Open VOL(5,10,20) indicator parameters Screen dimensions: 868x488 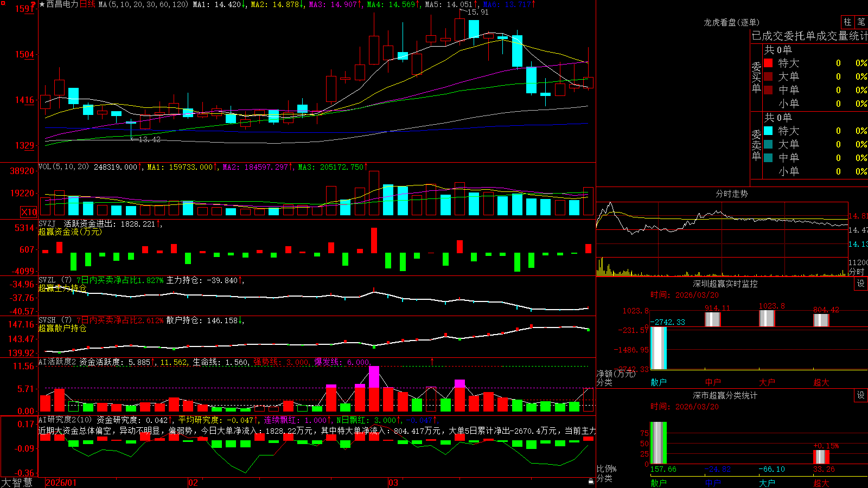point(63,167)
